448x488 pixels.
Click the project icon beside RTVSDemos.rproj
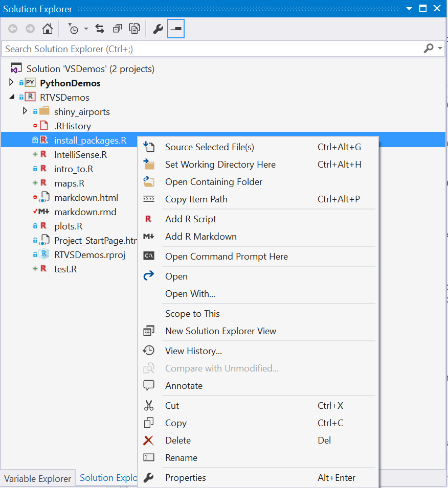coord(44,254)
